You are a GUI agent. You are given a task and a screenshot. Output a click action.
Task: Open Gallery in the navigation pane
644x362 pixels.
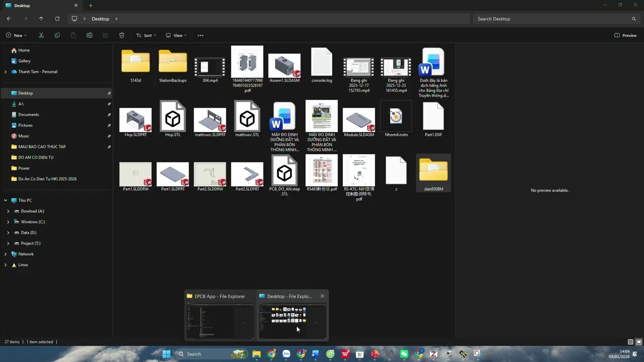pyautogui.click(x=24, y=61)
